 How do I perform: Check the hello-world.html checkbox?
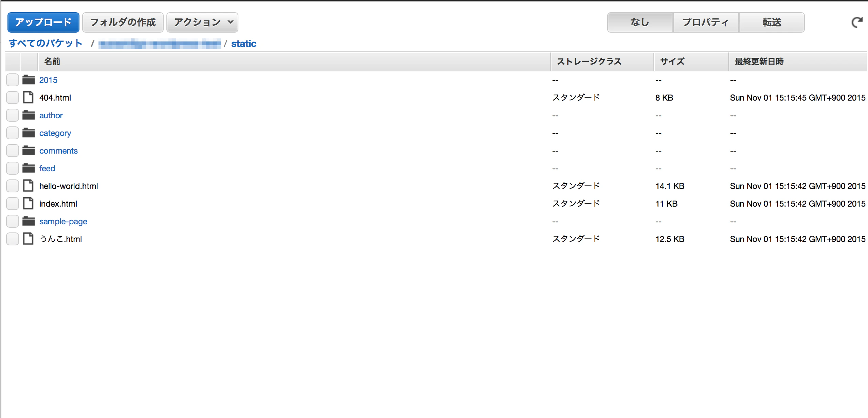point(13,186)
